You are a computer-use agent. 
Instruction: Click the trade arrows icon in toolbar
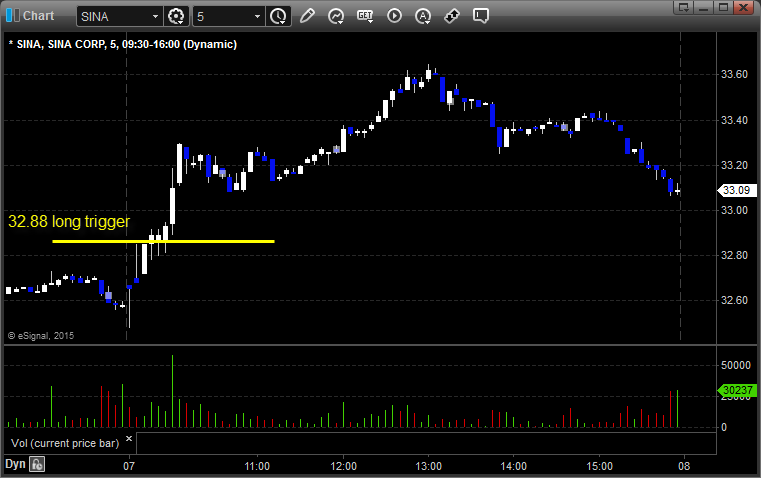[452, 16]
